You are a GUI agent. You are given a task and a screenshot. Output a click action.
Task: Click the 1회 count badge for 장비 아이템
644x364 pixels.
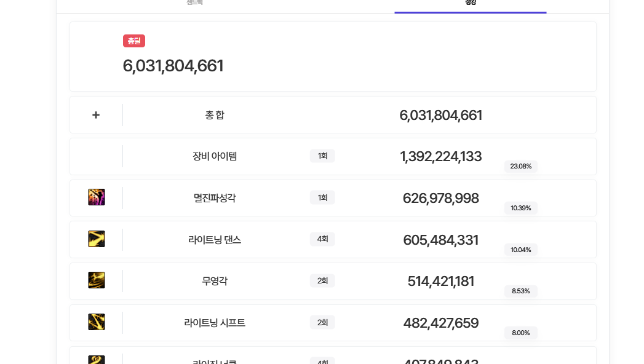point(322,156)
